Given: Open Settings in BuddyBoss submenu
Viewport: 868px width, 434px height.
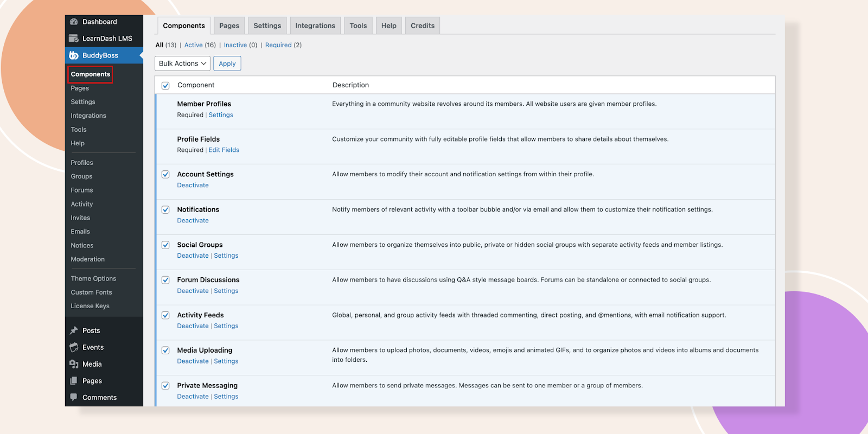Looking at the screenshot, I should (x=83, y=102).
